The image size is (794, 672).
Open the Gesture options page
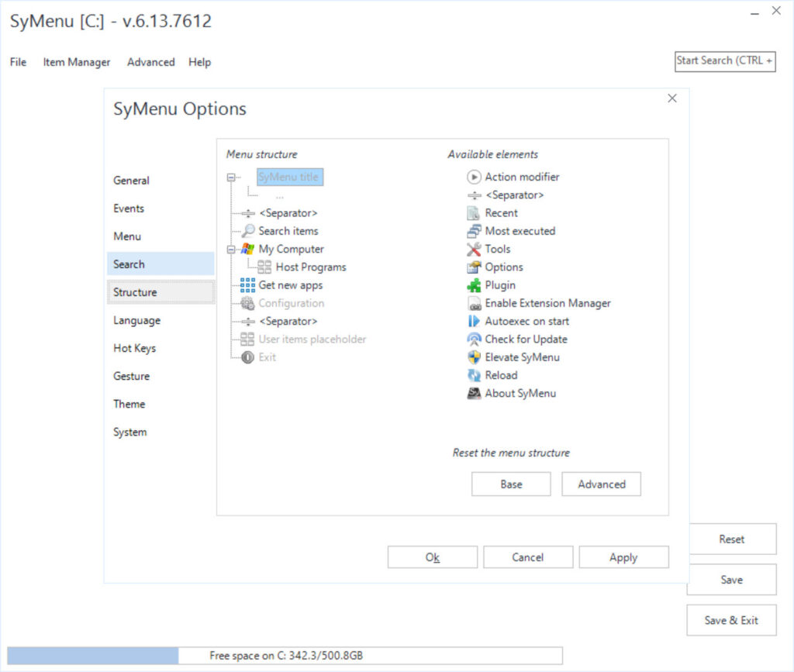(161, 375)
